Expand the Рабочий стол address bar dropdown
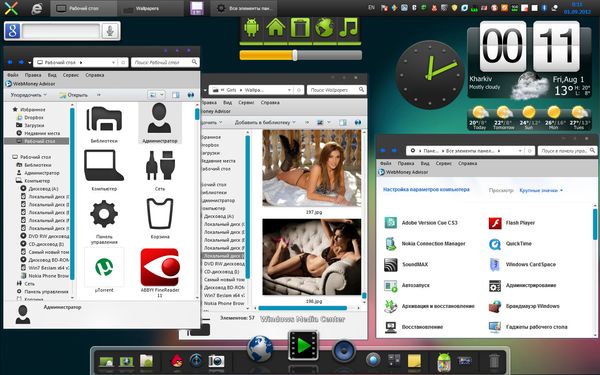600x375 pixels. [x=114, y=62]
